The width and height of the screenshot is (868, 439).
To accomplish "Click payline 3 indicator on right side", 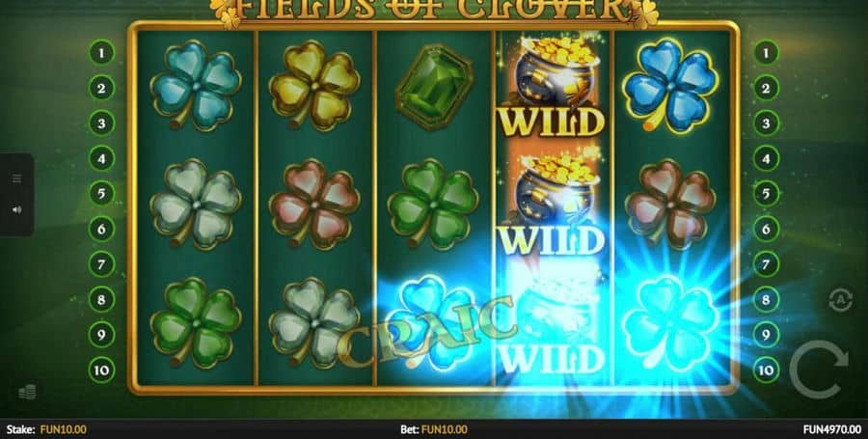I will tap(766, 123).
